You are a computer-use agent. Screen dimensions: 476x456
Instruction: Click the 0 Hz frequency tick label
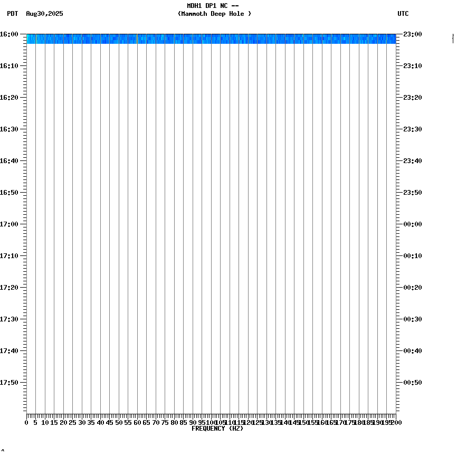[25, 422]
